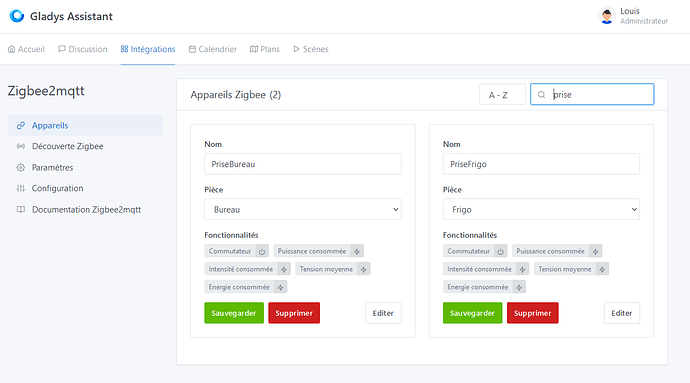This screenshot has width=690, height=383.
Task: Click PriseFrigo Commutateur power icon
Action: point(500,251)
